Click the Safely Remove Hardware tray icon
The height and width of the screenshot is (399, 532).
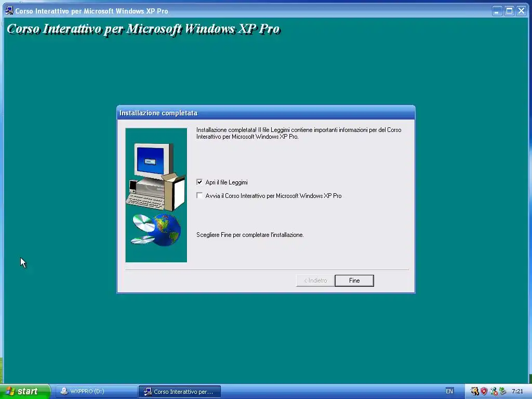(x=502, y=391)
